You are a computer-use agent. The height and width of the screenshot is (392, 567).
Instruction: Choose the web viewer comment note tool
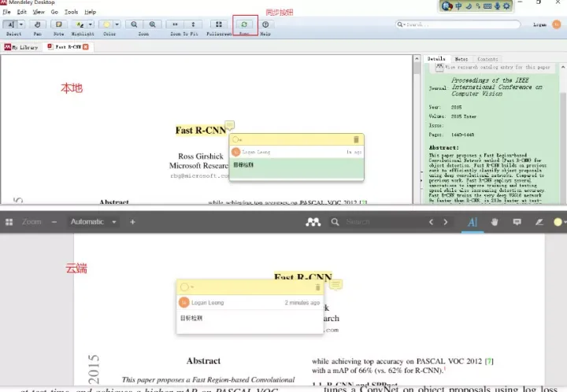coord(517,222)
